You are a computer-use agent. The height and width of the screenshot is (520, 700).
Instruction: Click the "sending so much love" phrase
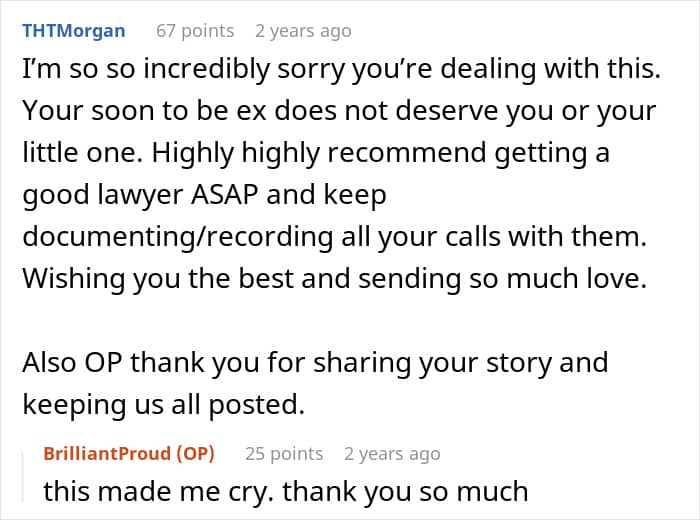click(x=502, y=279)
